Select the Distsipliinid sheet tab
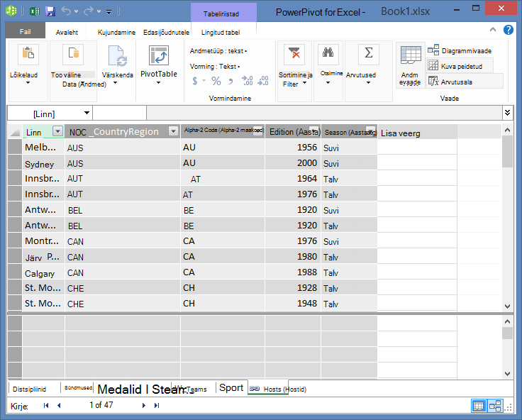Image resolution: width=522 pixels, height=420 pixels. point(29,389)
